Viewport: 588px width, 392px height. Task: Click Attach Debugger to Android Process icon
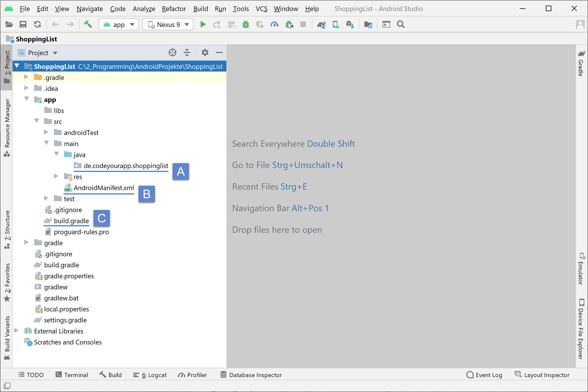pos(289,24)
